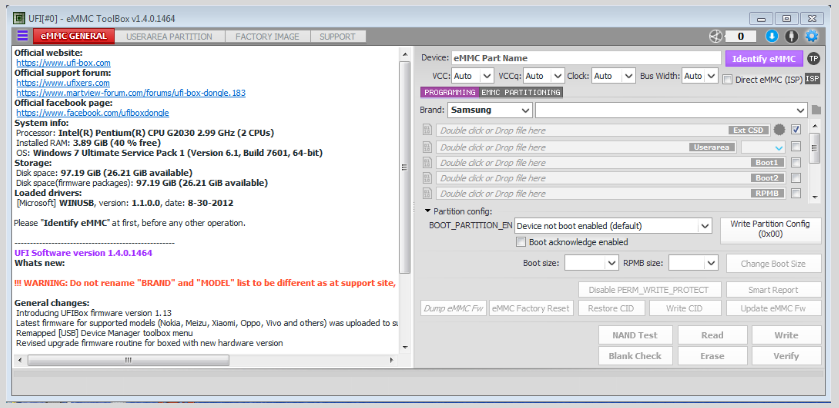The width and height of the screenshot is (839, 408).
Task: Click the black dongle status icon
Action: (792, 36)
